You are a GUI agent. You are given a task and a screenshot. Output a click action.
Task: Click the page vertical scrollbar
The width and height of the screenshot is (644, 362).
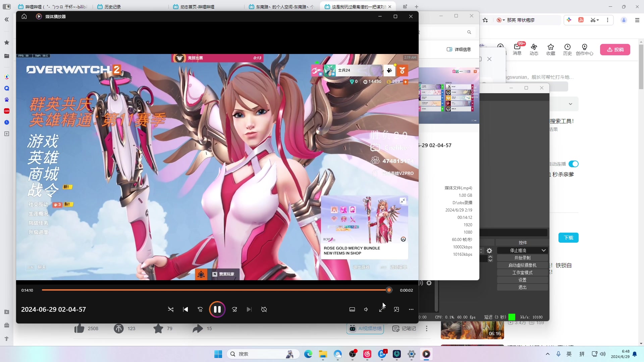641,67
